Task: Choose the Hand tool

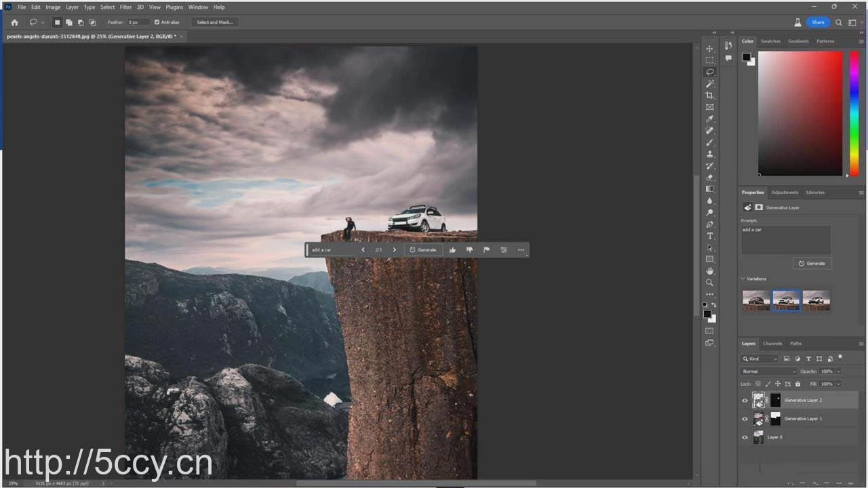Action: coord(710,271)
